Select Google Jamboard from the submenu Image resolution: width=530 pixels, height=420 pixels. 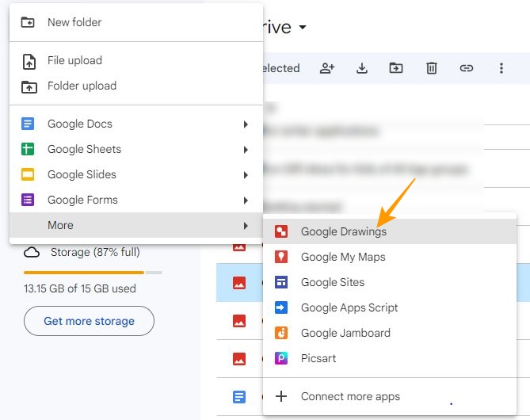(x=390, y=333)
